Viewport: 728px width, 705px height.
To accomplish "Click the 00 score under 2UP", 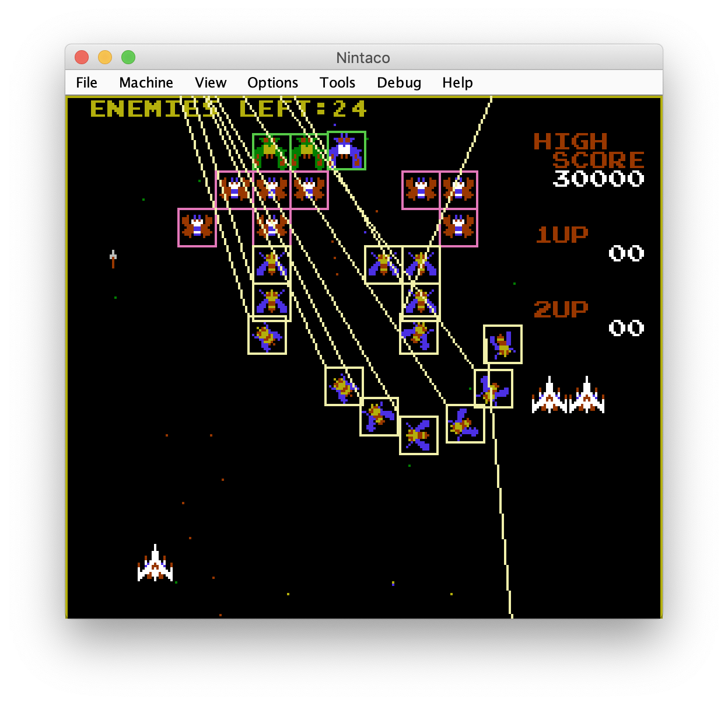I will (x=626, y=328).
